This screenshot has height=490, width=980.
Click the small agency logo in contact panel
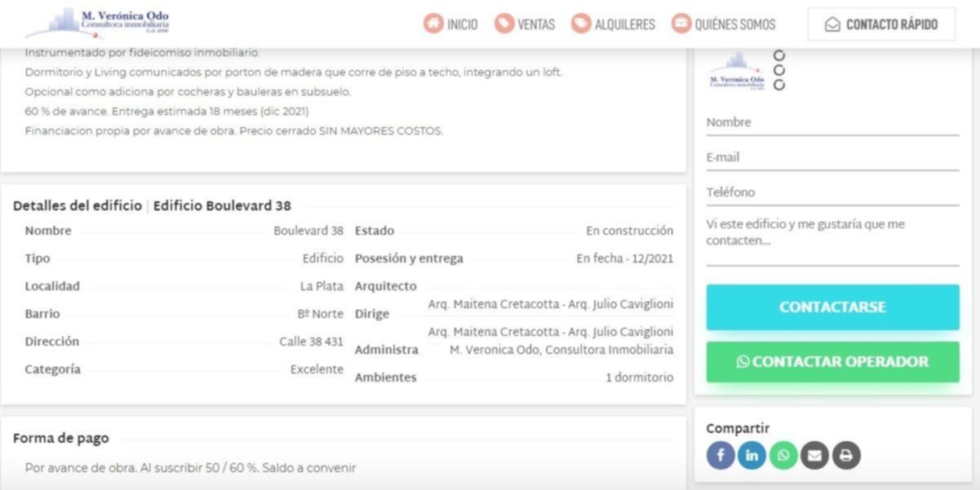pos(737,71)
